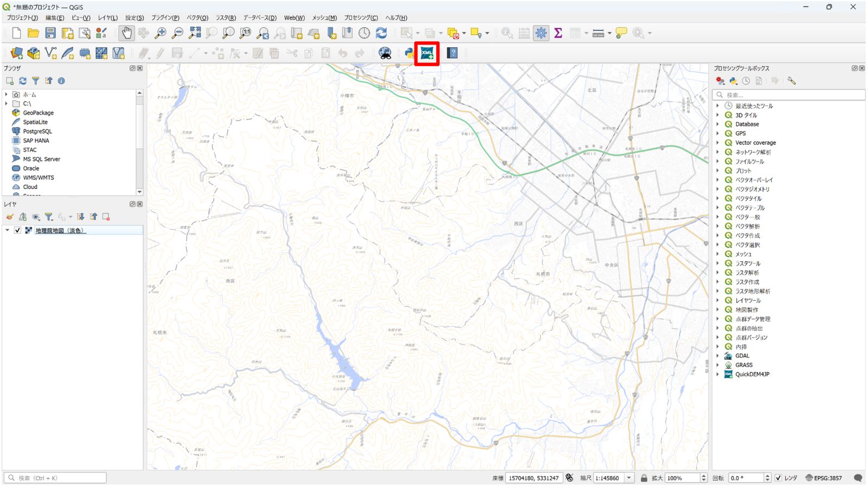868x487 pixels.
Task: Select the PostgreSQL entry in Browser
Action: tap(37, 131)
